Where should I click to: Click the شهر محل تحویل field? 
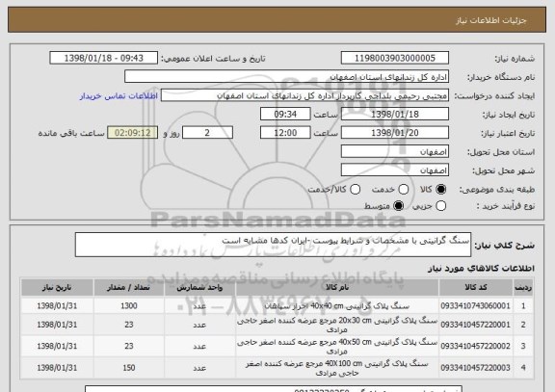click(x=395, y=170)
